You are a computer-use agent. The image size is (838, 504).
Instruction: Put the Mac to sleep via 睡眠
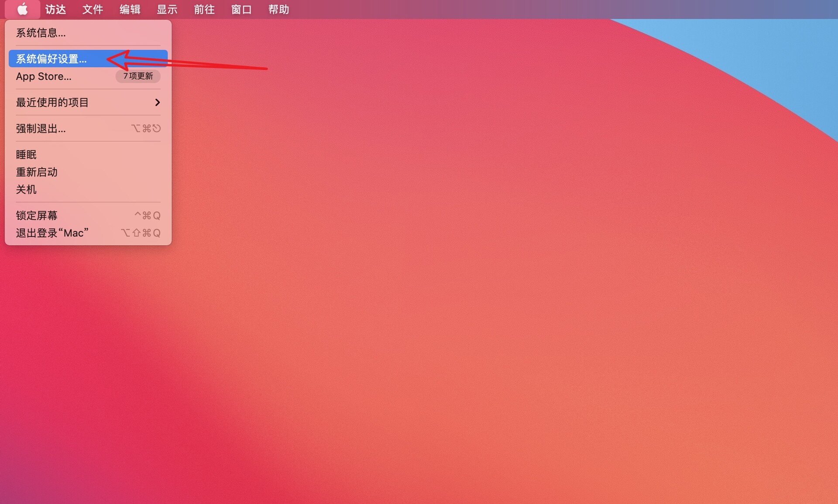[x=26, y=154]
